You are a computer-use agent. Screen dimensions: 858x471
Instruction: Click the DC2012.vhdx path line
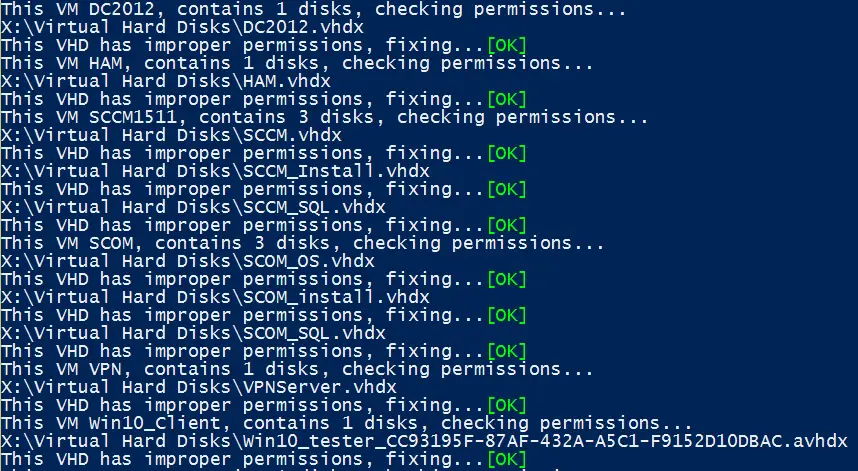click(x=182, y=27)
